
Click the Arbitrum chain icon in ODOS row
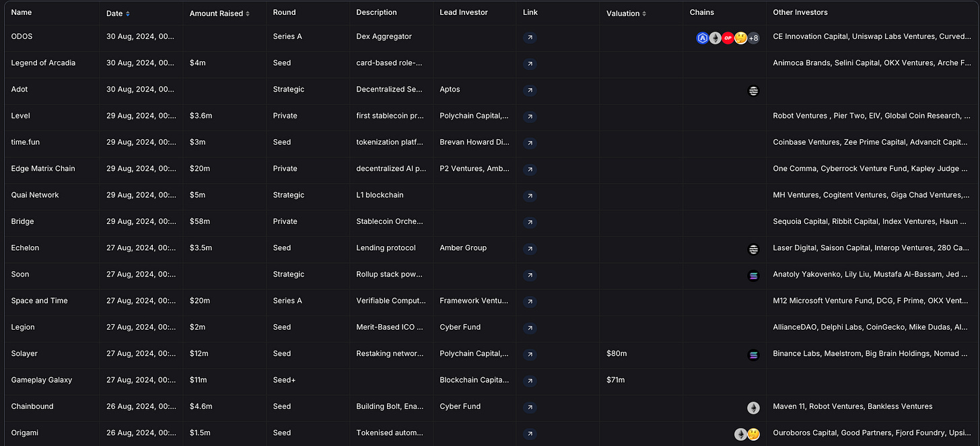(x=702, y=38)
